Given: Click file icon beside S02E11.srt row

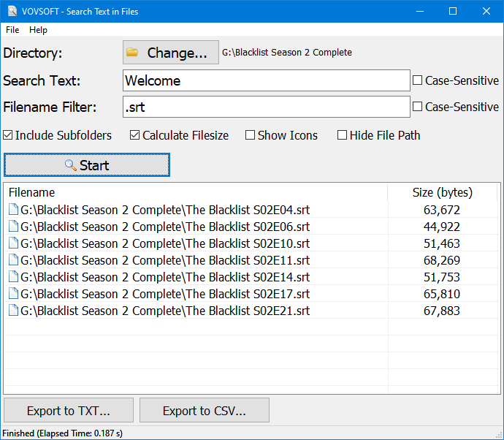Looking at the screenshot, I should pos(13,259).
